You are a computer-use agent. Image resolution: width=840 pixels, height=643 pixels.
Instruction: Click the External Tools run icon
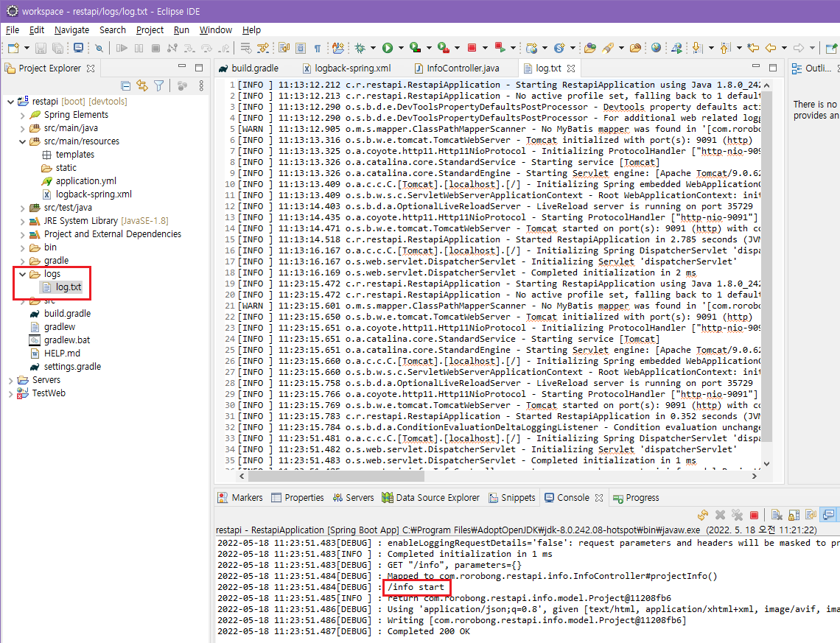pyautogui.click(x=443, y=48)
